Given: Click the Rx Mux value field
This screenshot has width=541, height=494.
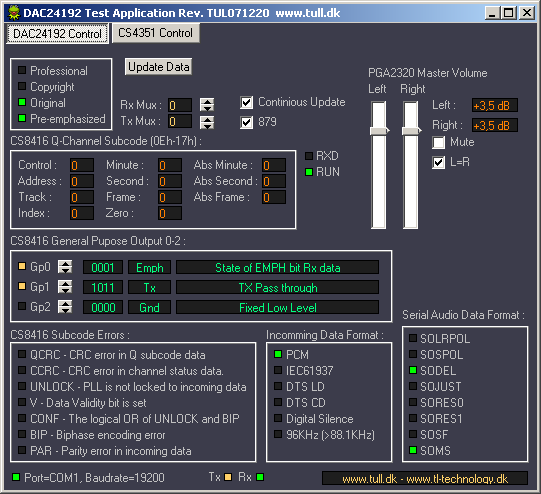Looking at the screenshot, I should [180, 105].
